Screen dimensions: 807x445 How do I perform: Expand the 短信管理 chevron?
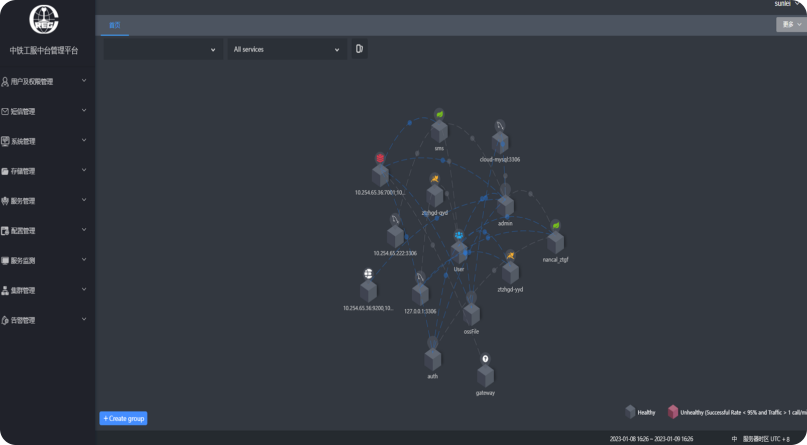tap(84, 111)
